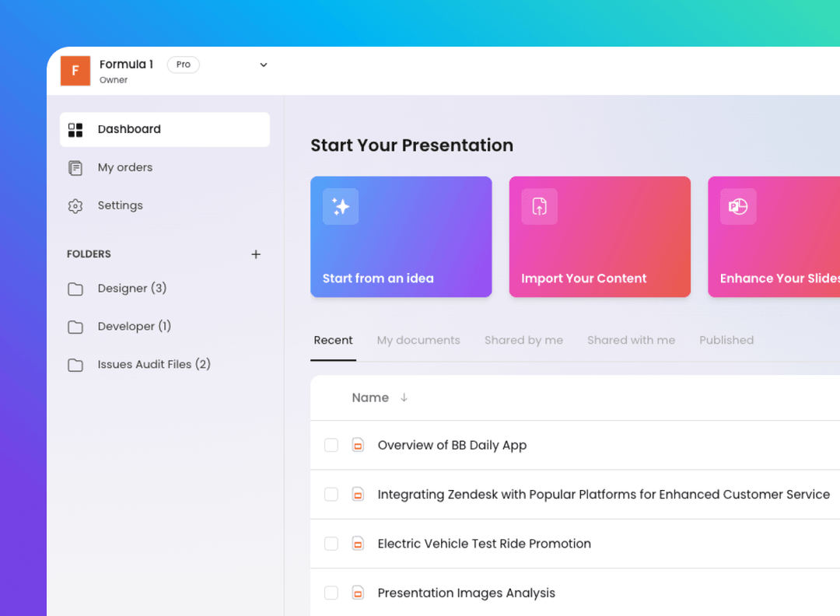Select the Start from an idea card
Screen dimensions: 840x616
pyautogui.click(x=401, y=236)
